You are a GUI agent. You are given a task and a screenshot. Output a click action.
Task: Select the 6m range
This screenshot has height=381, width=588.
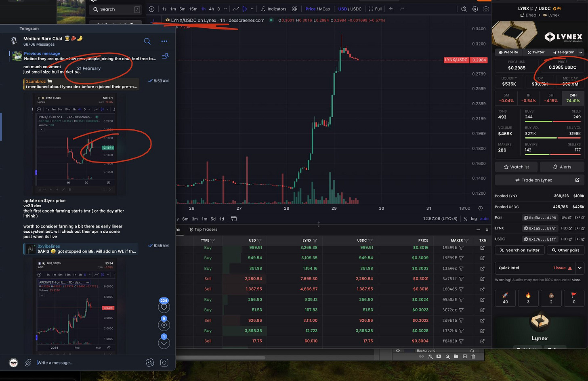click(185, 219)
